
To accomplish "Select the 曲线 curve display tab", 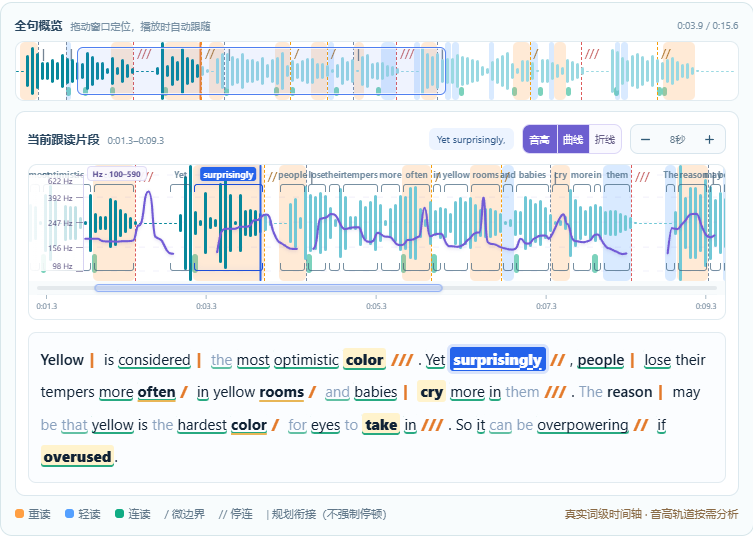I will coord(573,139).
